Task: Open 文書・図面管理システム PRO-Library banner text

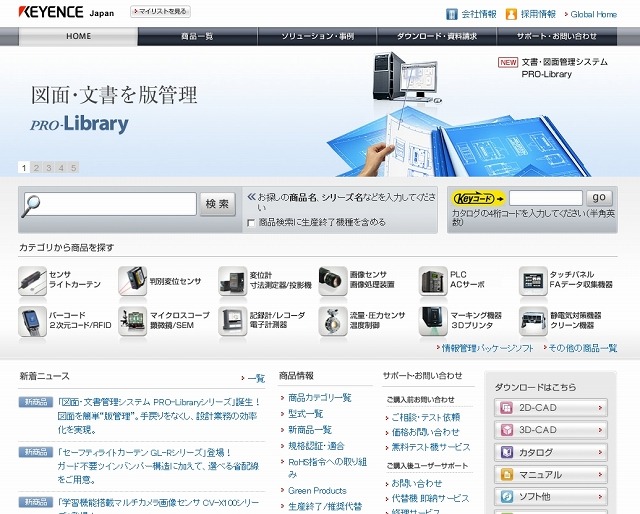Action: 565,68
